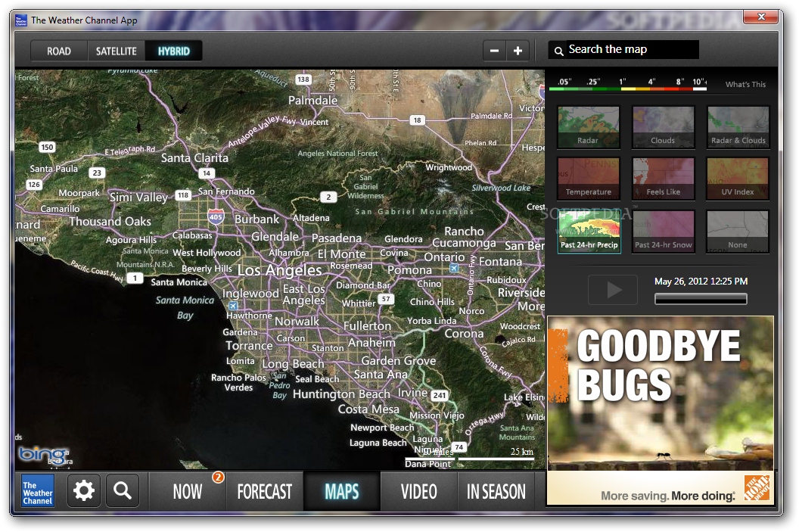Click the More saving. More doing. text
The height and width of the screenshot is (532, 799).
click(x=668, y=496)
